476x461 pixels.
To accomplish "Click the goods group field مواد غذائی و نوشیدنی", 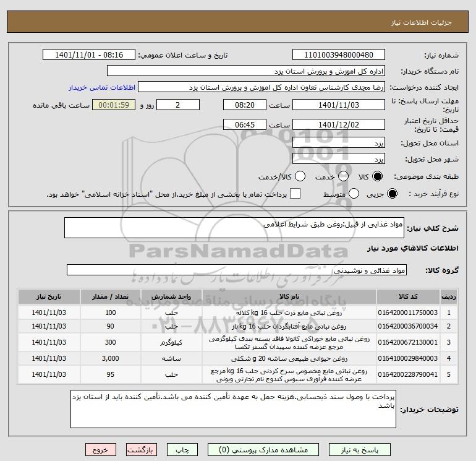I will [237, 270].
